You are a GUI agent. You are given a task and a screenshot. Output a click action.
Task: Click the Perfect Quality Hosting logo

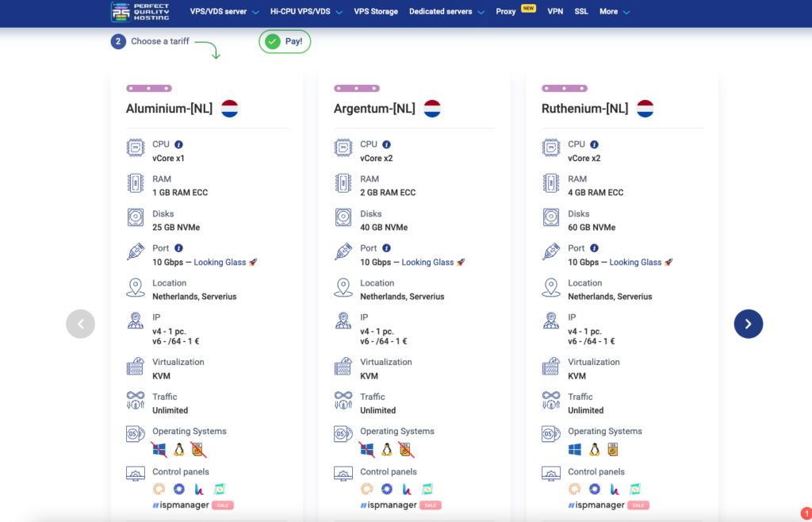[x=140, y=12]
